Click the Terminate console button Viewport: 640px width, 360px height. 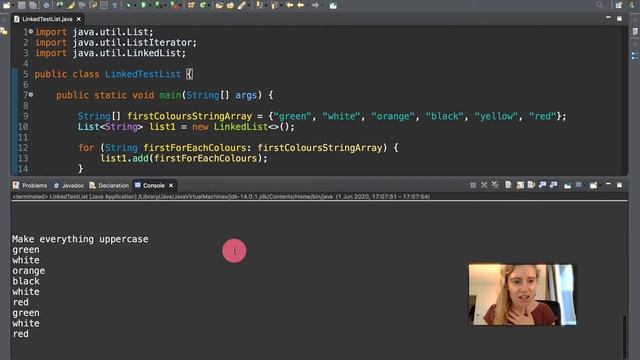[473, 185]
